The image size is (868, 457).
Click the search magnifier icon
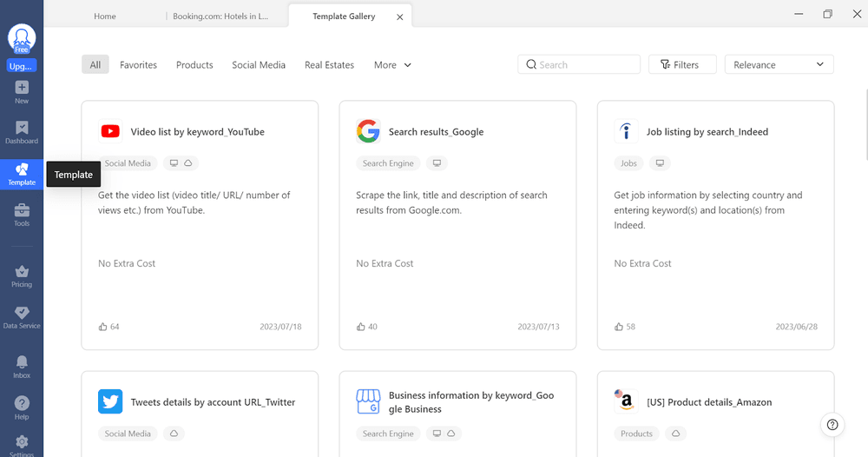[x=531, y=64]
